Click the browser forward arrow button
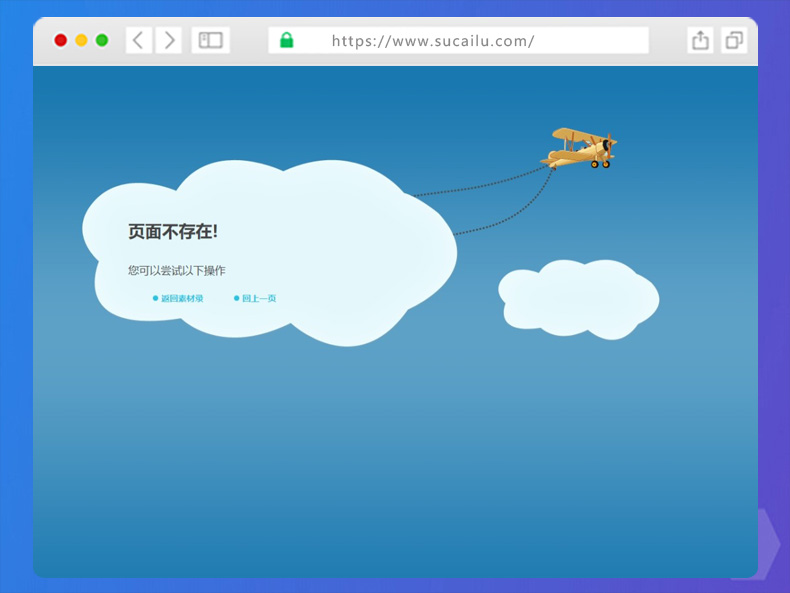Viewport: 790px width, 593px height. [169, 40]
